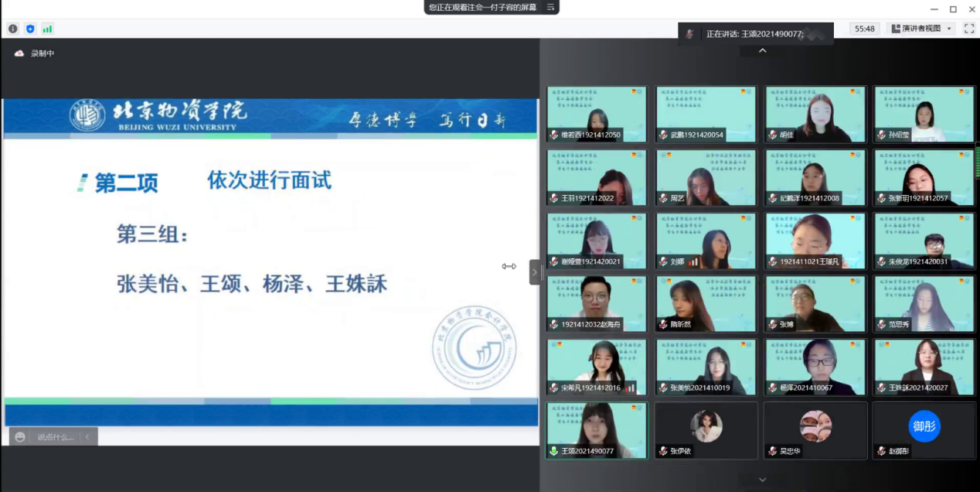Collapse the participant video panel side arrow
980x492 pixels.
tap(534, 272)
